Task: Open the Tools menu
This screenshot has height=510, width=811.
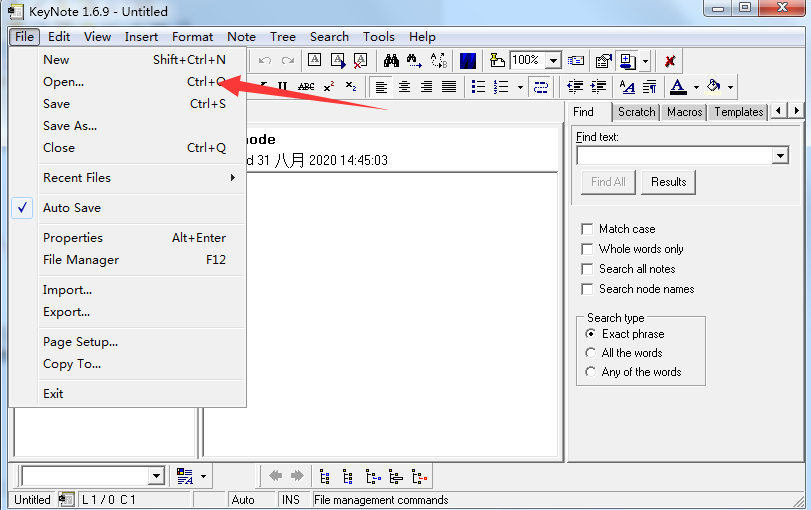Action: click(379, 37)
